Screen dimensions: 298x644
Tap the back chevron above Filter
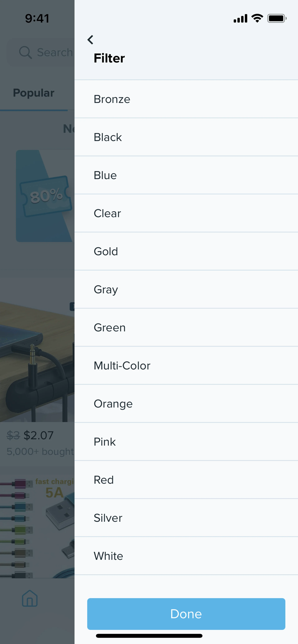coord(90,40)
